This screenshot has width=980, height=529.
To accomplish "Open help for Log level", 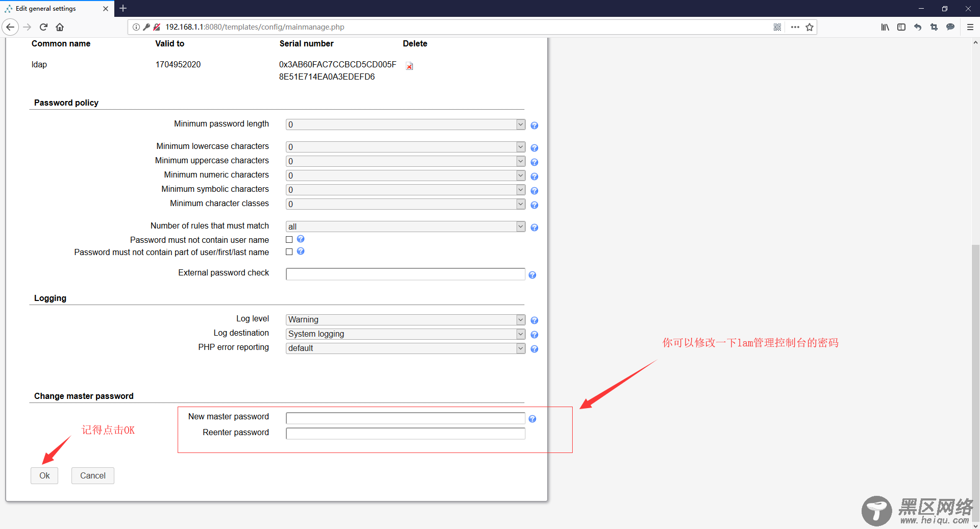I will click(534, 320).
